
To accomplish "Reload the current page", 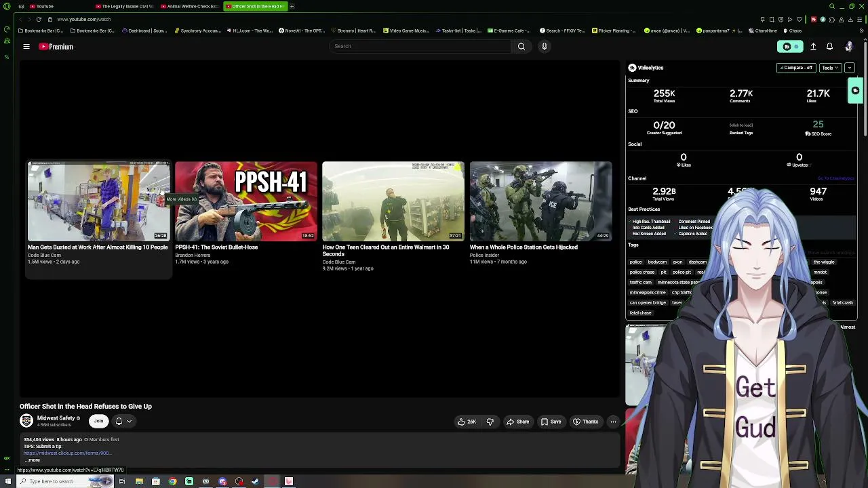I will (x=39, y=19).
